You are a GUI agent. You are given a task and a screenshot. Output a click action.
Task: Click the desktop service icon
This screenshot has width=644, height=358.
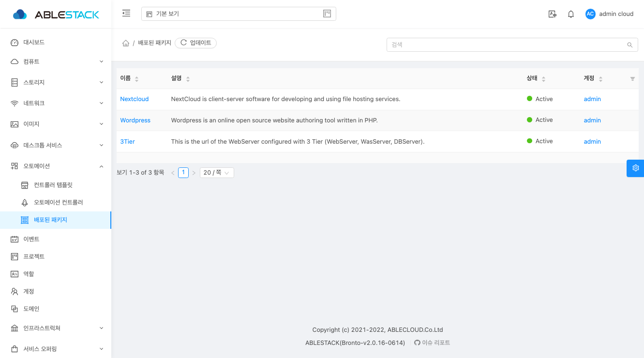(15, 145)
